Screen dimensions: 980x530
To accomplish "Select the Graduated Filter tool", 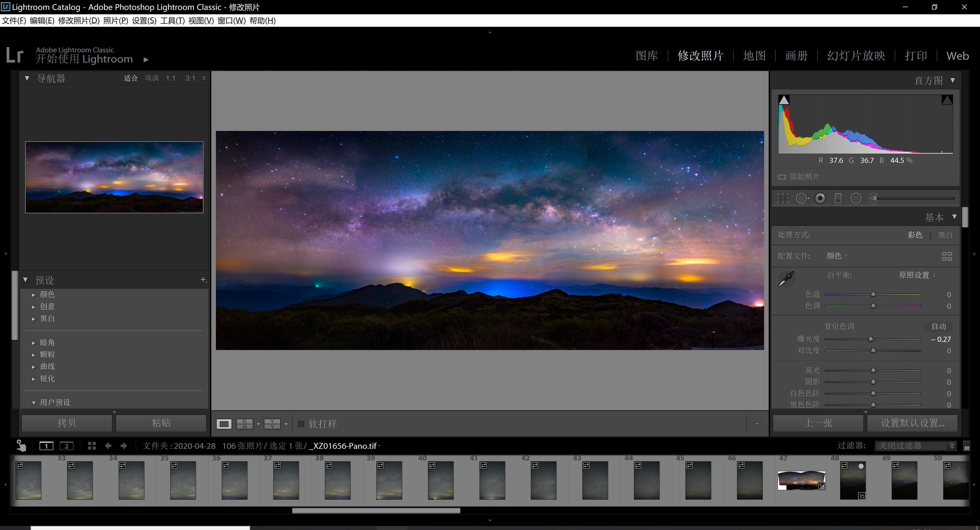I will (838, 198).
